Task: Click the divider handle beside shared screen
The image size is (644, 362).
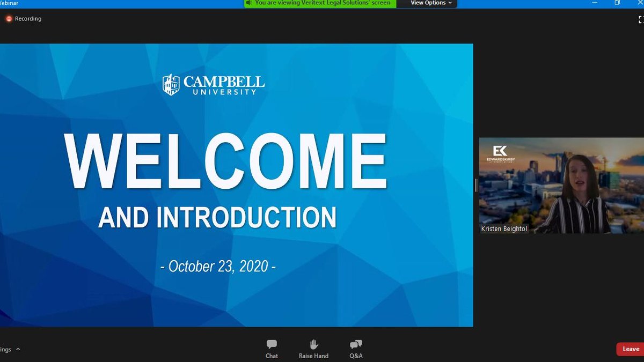Action: [476, 185]
